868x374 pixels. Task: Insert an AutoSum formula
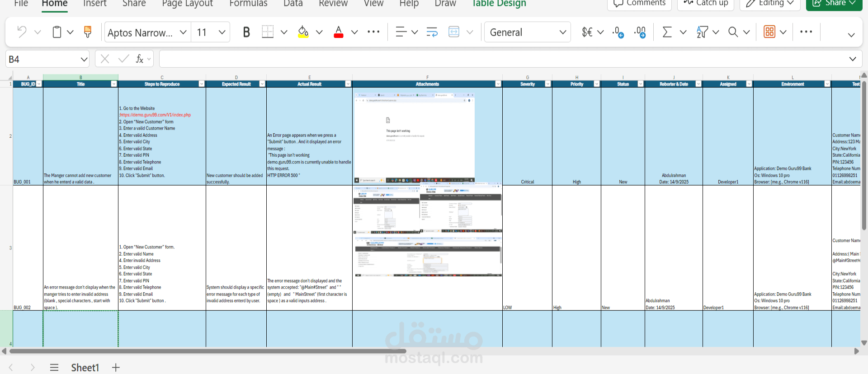tap(667, 32)
